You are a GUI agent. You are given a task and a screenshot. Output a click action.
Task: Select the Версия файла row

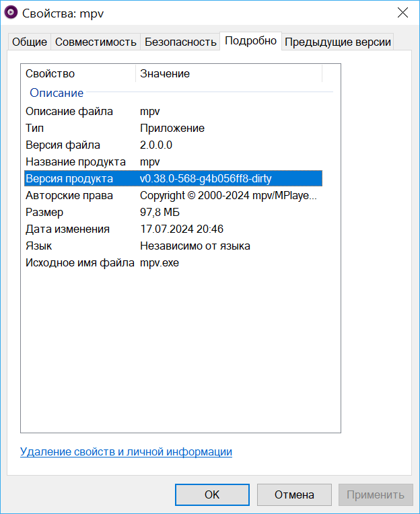[x=63, y=145]
